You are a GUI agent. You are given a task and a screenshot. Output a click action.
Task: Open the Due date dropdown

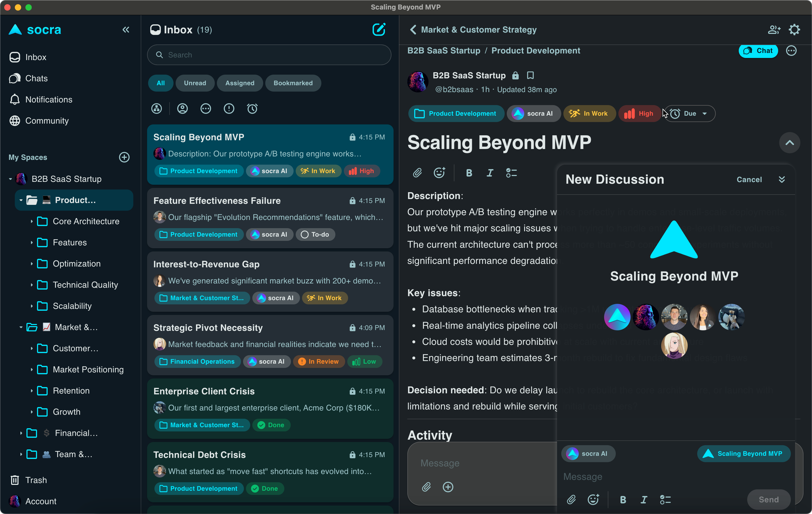click(x=690, y=114)
